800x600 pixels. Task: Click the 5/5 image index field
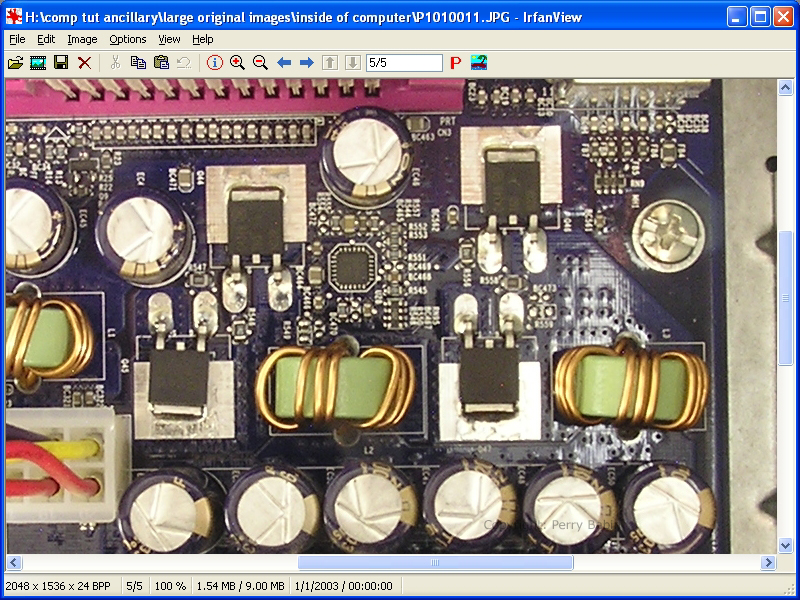(404, 63)
